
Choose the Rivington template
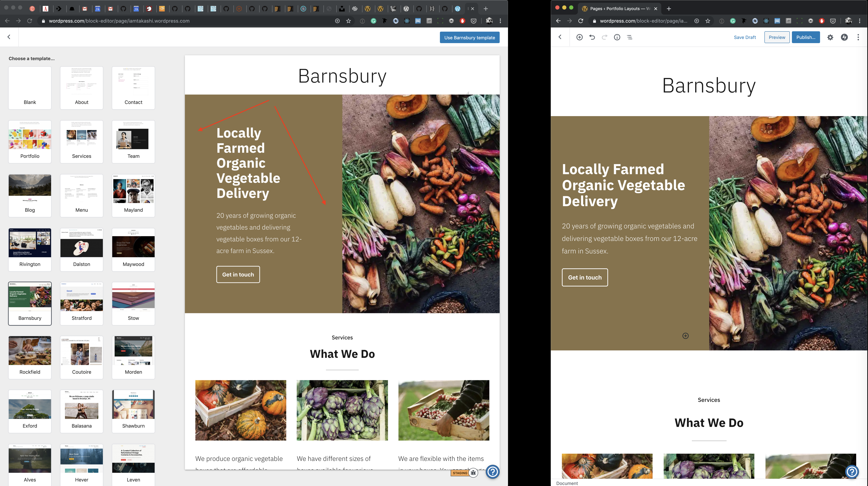(30, 250)
